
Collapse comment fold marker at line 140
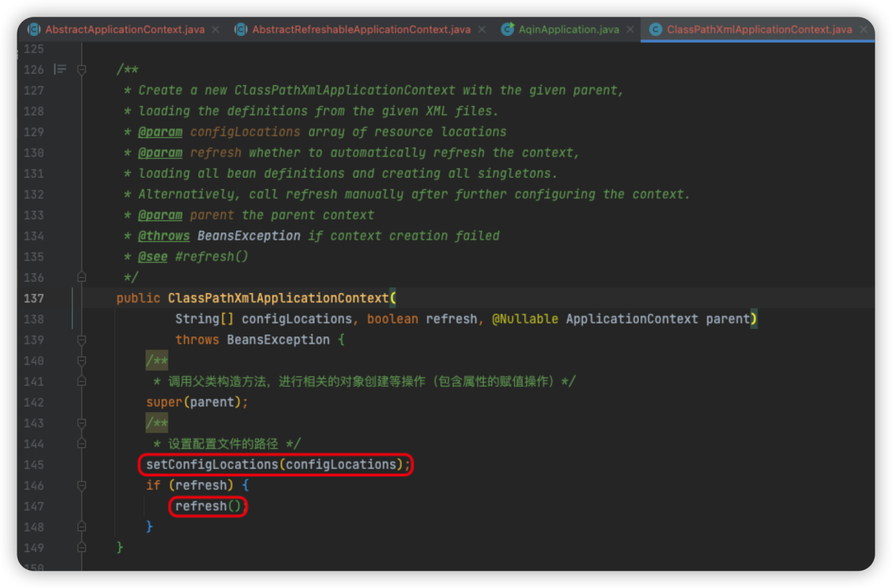pyautogui.click(x=82, y=361)
